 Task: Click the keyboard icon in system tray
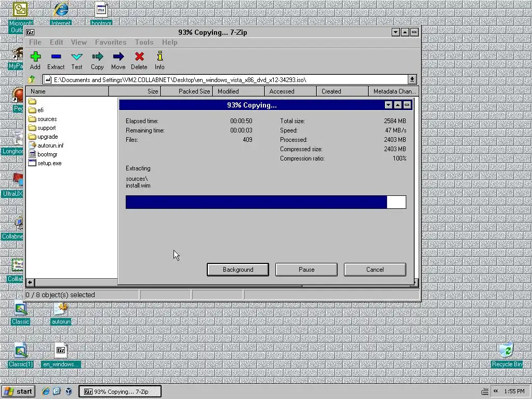tap(485, 392)
